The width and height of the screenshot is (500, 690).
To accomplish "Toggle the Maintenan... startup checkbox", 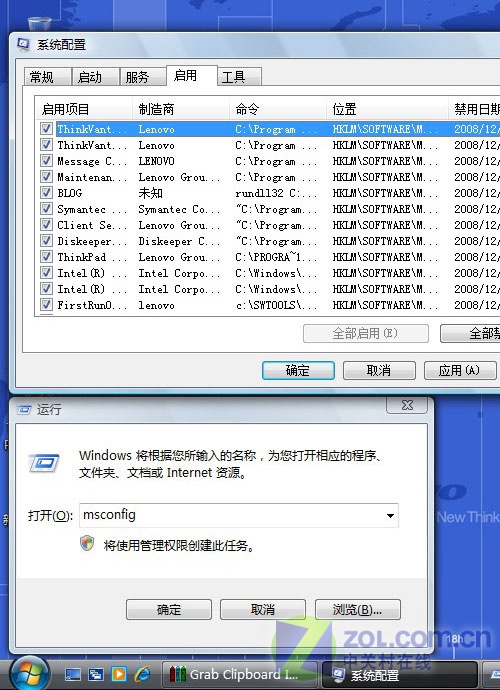I will point(46,176).
